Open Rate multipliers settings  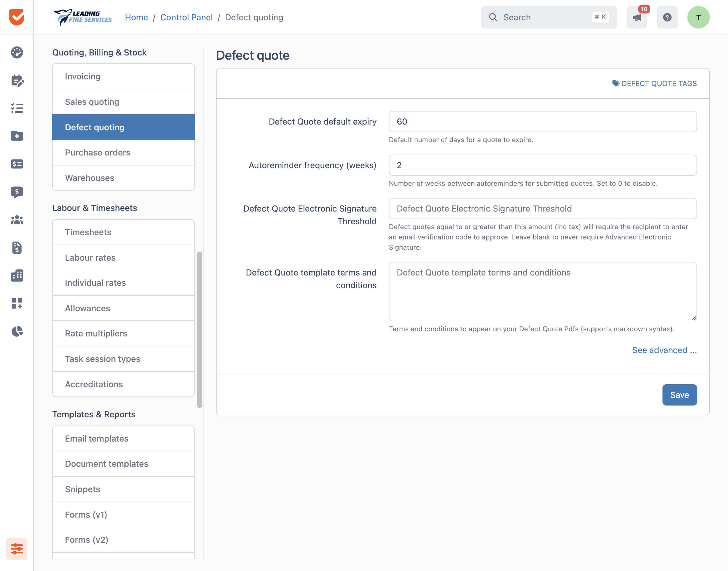123,333
